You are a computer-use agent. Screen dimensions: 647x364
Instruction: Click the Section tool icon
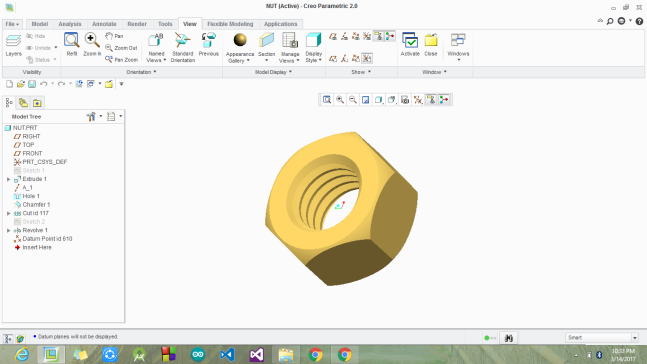[x=267, y=40]
